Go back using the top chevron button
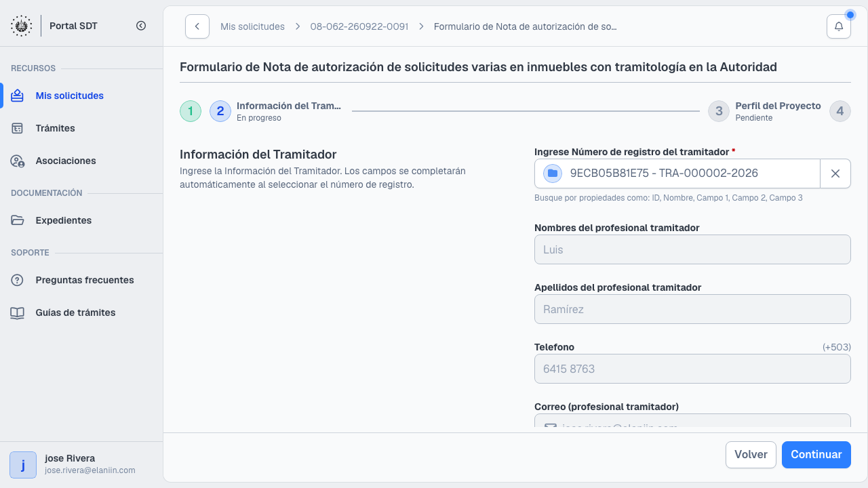 (x=197, y=26)
